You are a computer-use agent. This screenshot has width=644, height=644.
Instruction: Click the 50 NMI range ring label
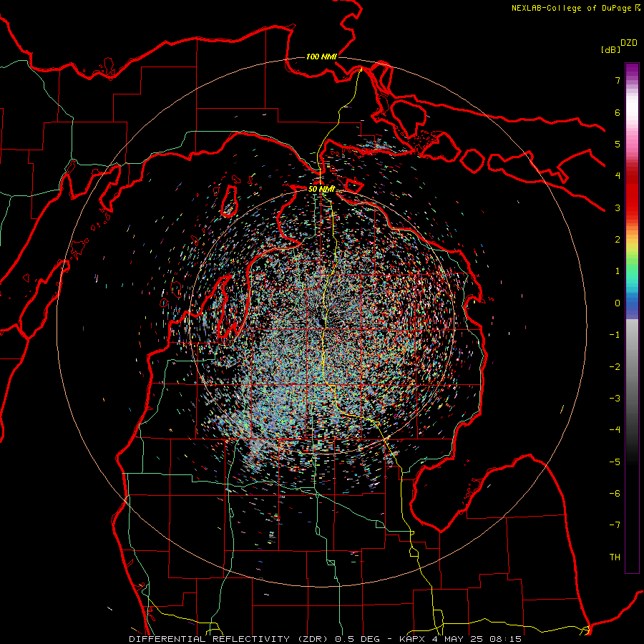coord(321,189)
